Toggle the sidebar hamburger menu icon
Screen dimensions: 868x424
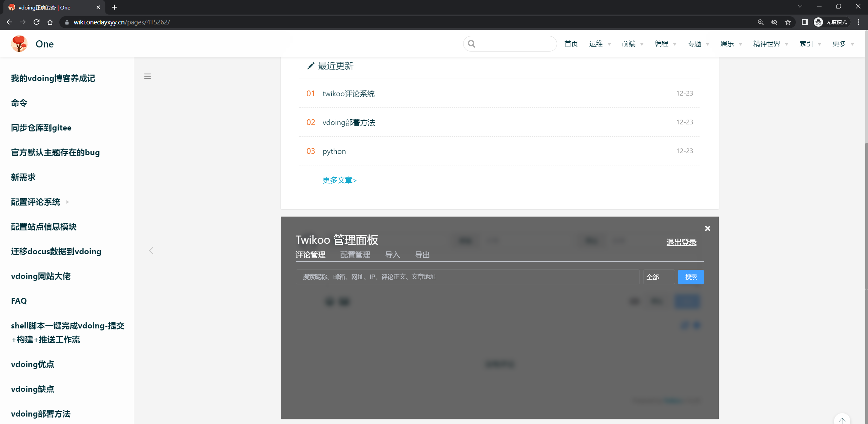click(147, 76)
